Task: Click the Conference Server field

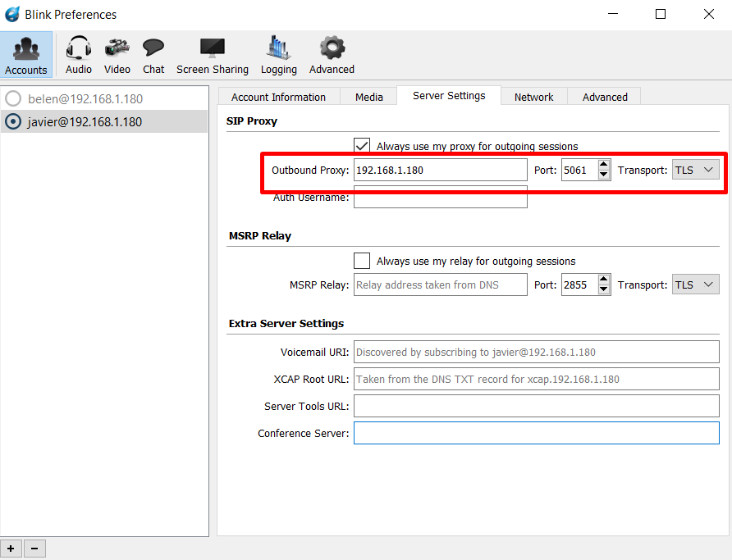Action: [537, 433]
